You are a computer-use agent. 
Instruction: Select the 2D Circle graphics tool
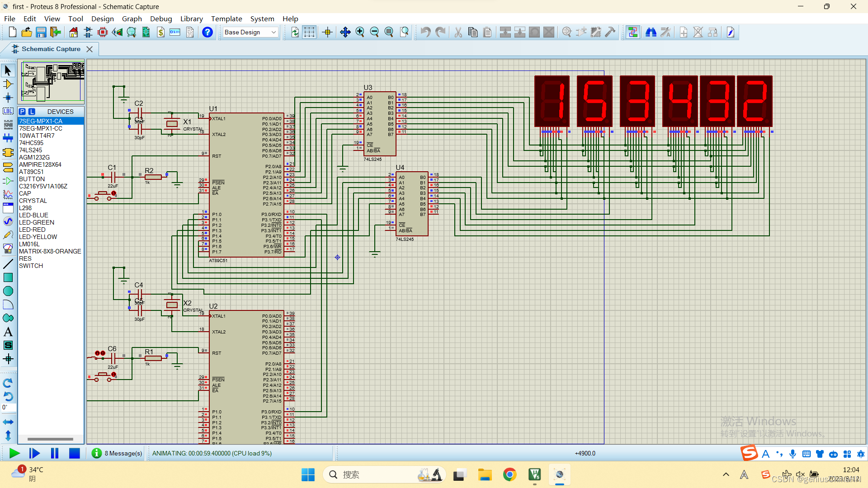[x=8, y=291]
